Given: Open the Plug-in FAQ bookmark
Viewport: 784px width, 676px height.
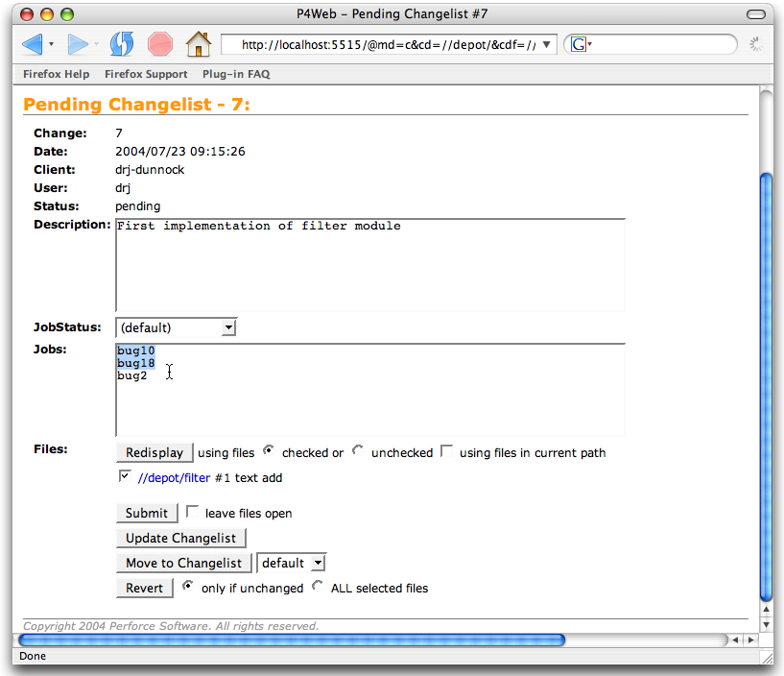Looking at the screenshot, I should tap(236, 74).
